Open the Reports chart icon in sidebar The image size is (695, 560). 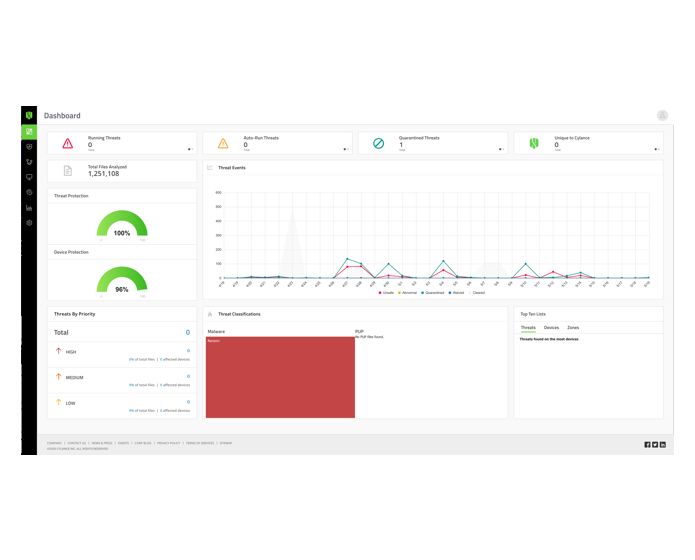(29, 207)
